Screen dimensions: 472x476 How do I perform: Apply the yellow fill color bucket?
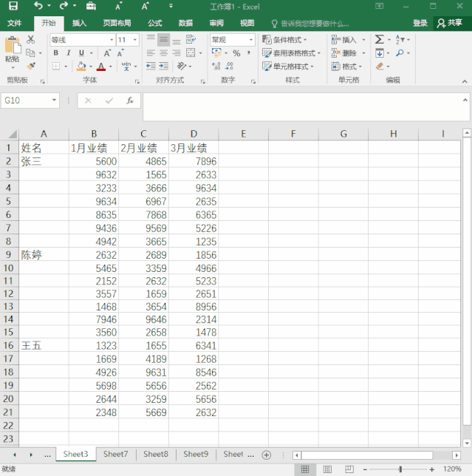point(81,67)
